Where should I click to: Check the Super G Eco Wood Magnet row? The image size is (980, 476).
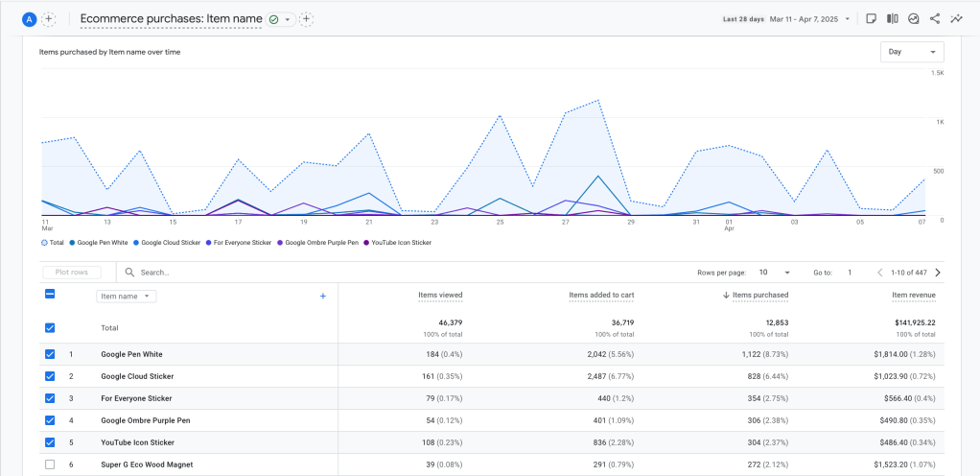tap(50, 464)
